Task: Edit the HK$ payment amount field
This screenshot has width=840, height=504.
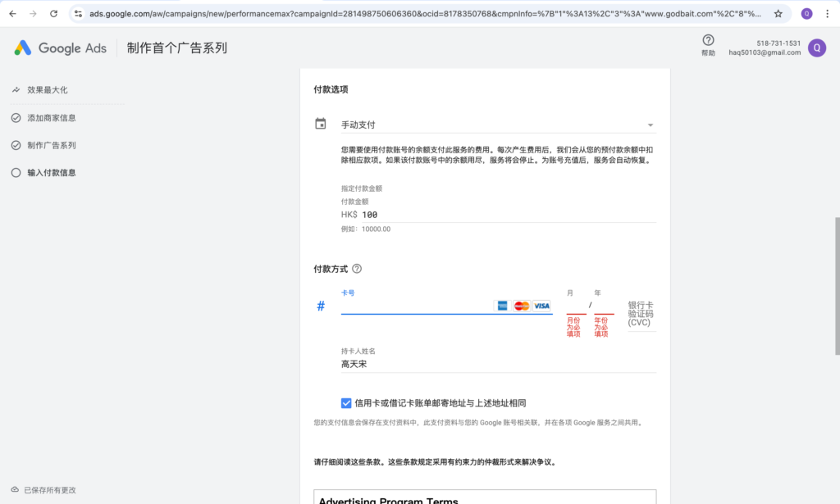Action: coord(507,215)
